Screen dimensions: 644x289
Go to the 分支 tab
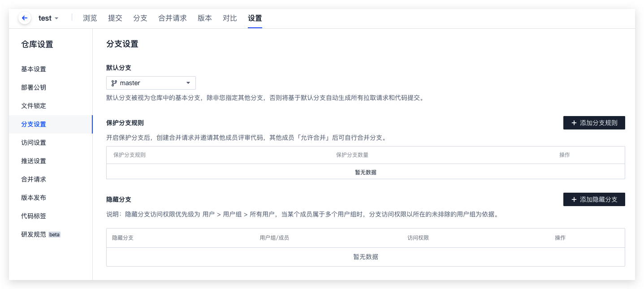140,18
